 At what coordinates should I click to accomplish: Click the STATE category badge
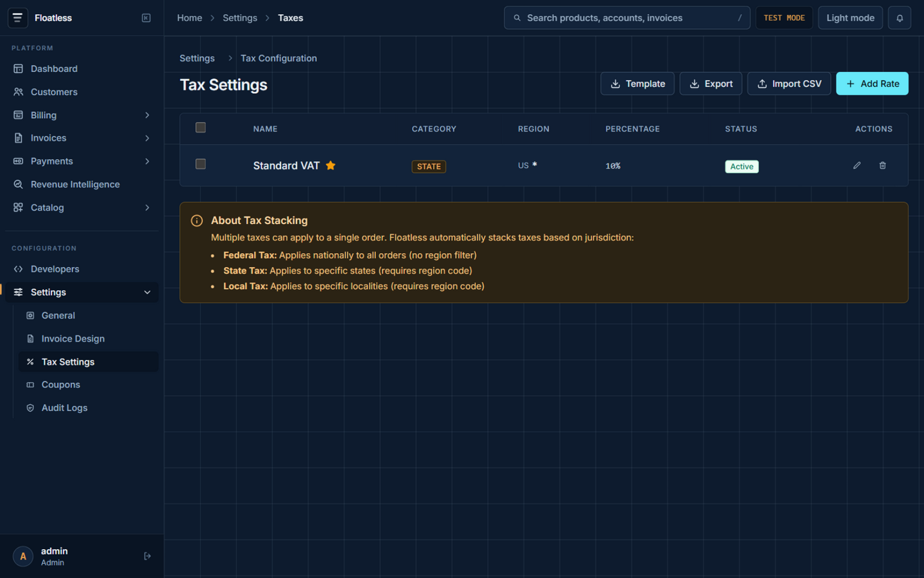point(429,166)
